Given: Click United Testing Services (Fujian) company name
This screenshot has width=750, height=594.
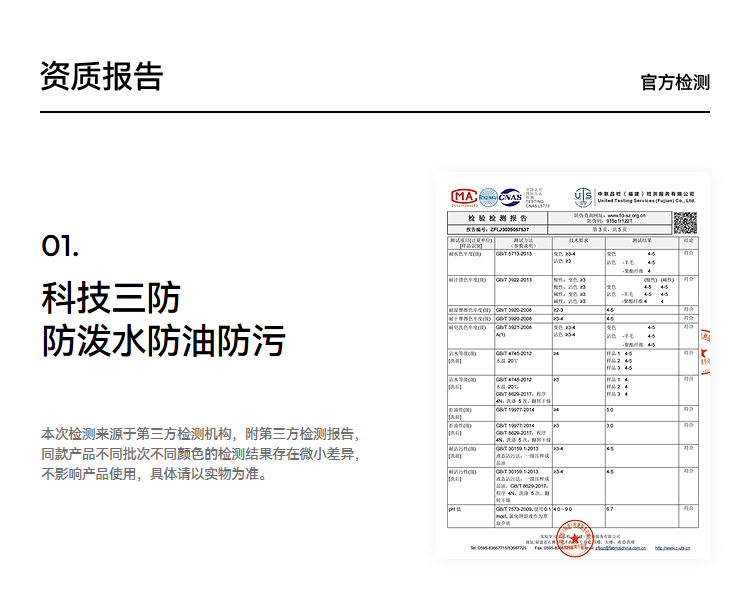Looking at the screenshot, I should click(x=646, y=200).
